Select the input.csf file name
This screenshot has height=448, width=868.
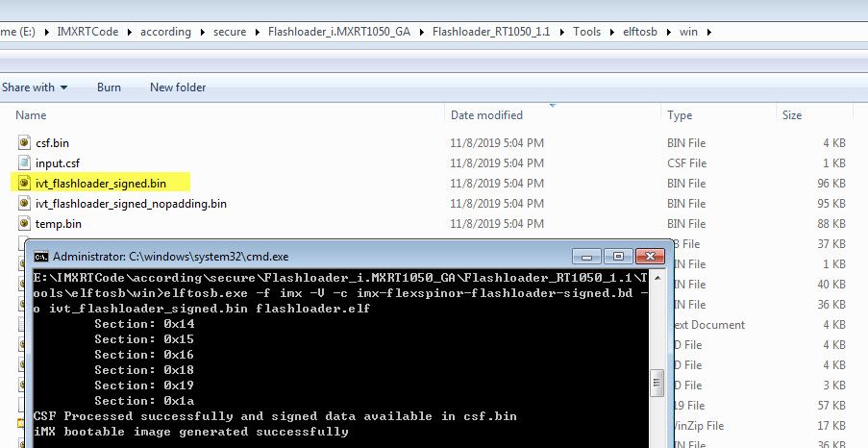click(58, 163)
